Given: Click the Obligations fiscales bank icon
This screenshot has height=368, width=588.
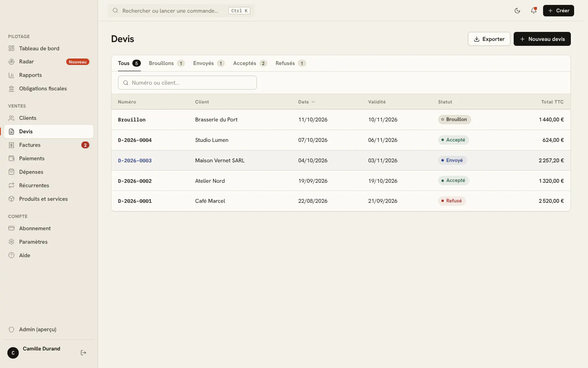Looking at the screenshot, I should (11, 89).
